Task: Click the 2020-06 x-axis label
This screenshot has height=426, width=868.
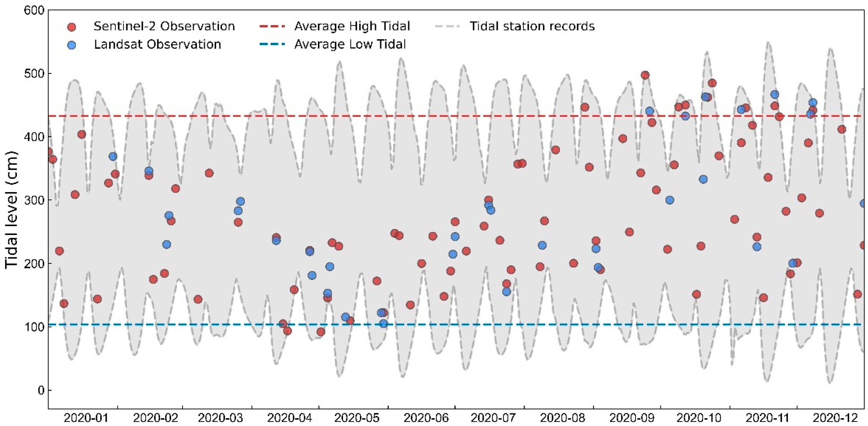Action: [426, 418]
